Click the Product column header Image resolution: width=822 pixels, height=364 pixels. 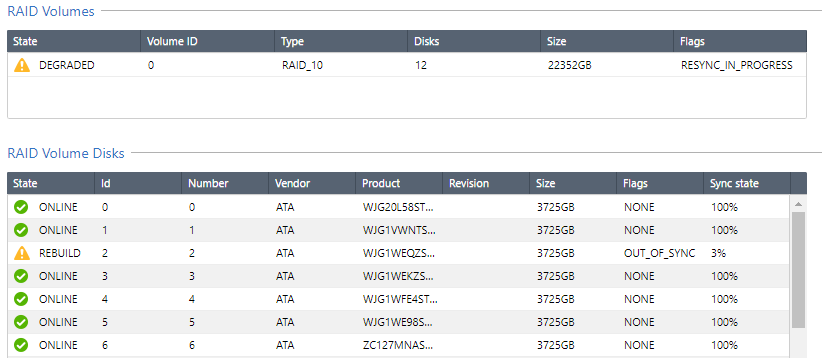tap(399, 184)
